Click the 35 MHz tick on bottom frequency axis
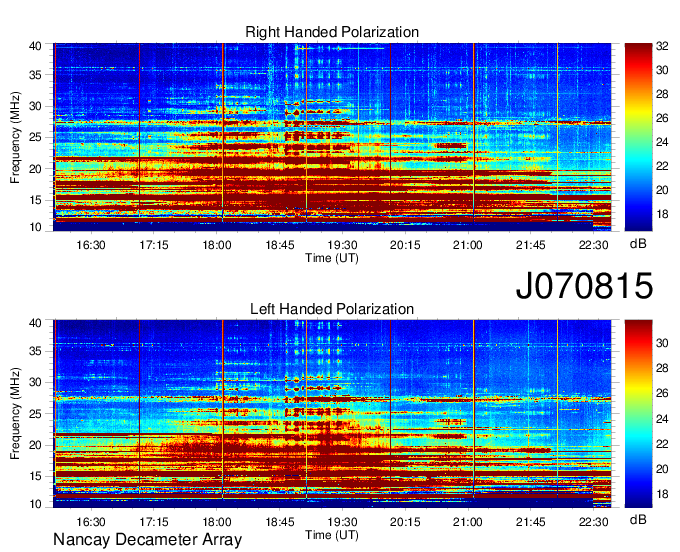 [35, 351]
